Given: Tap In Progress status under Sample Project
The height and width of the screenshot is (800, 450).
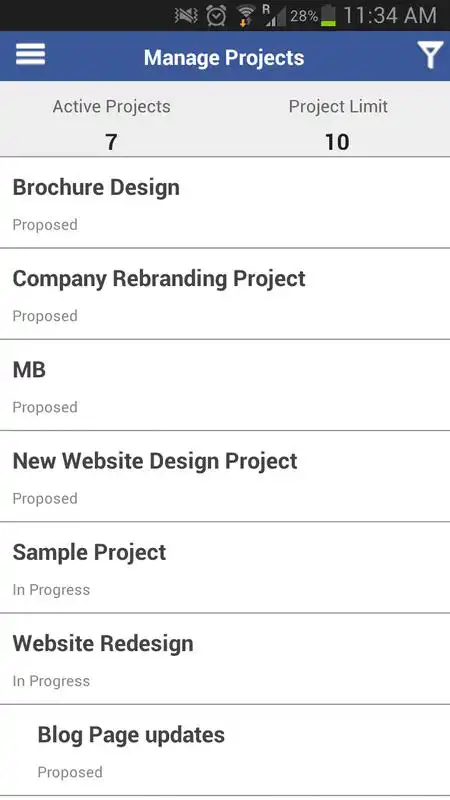Looking at the screenshot, I should click(51, 590).
